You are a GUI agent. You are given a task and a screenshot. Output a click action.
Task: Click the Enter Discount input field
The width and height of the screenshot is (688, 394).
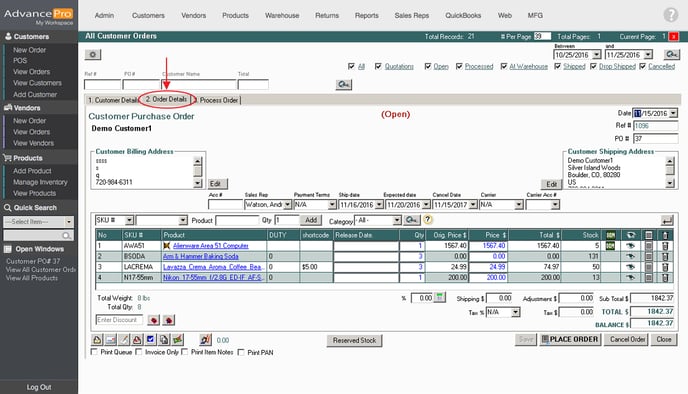[x=119, y=320]
